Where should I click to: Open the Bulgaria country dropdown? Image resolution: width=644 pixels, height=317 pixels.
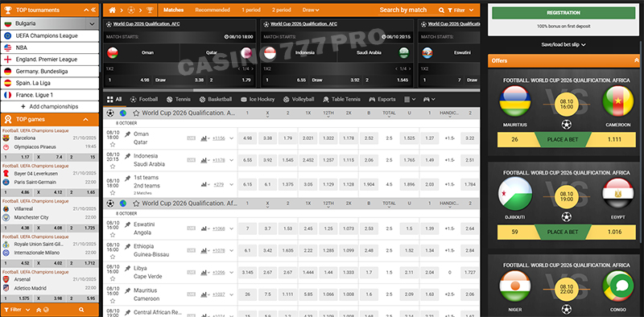(50, 24)
